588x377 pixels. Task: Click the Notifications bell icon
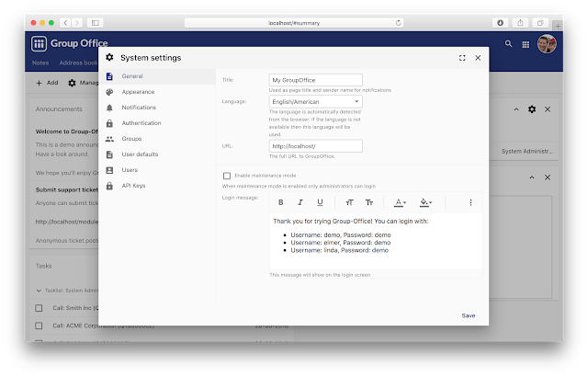pos(109,108)
